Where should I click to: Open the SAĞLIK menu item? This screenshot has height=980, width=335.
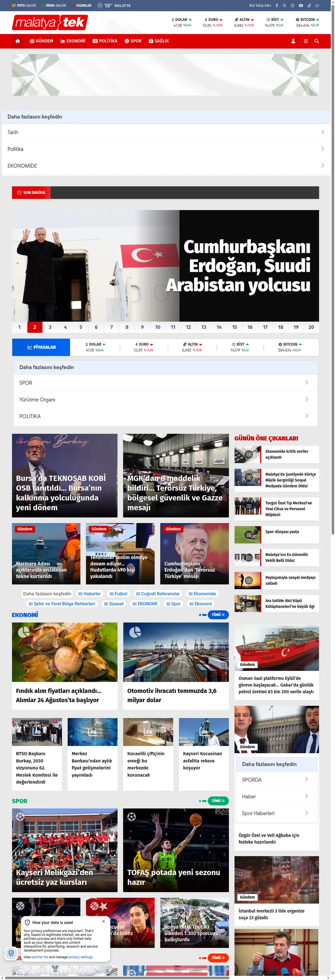tap(159, 41)
